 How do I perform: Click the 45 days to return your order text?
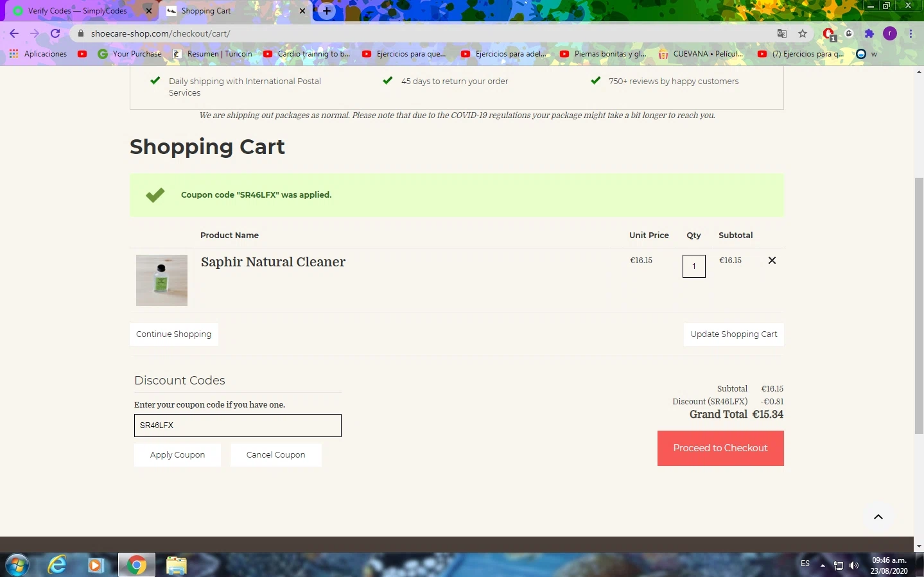coord(455,82)
